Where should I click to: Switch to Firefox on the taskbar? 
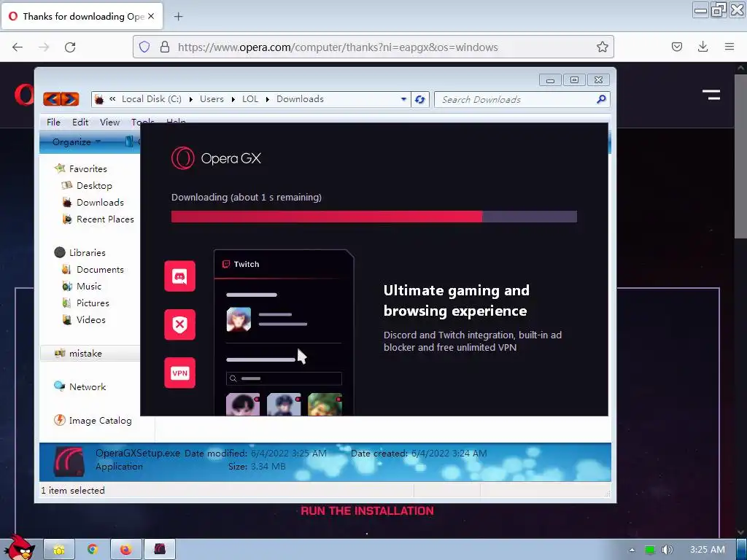click(x=125, y=550)
